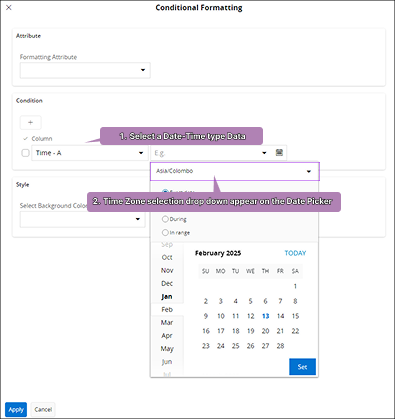Image resolution: width=395 pixels, height=419 pixels.
Task: Click the TODAY link in the calendar
Action: 295,253
